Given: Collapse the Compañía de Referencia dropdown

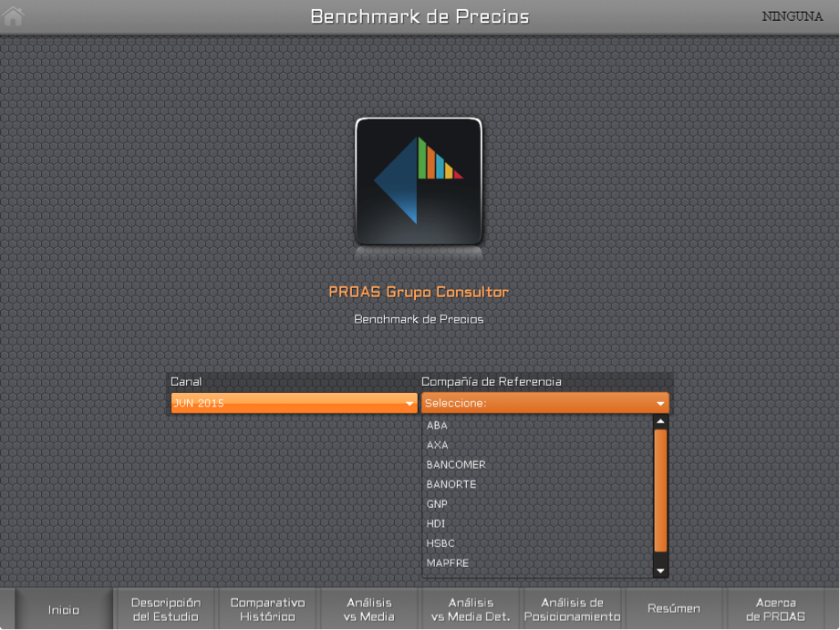Looking at the screenshot, I should 544,403.
